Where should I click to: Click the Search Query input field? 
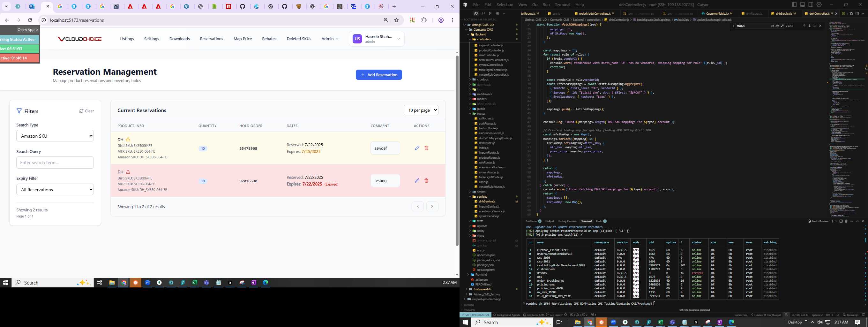pos(55,163)
